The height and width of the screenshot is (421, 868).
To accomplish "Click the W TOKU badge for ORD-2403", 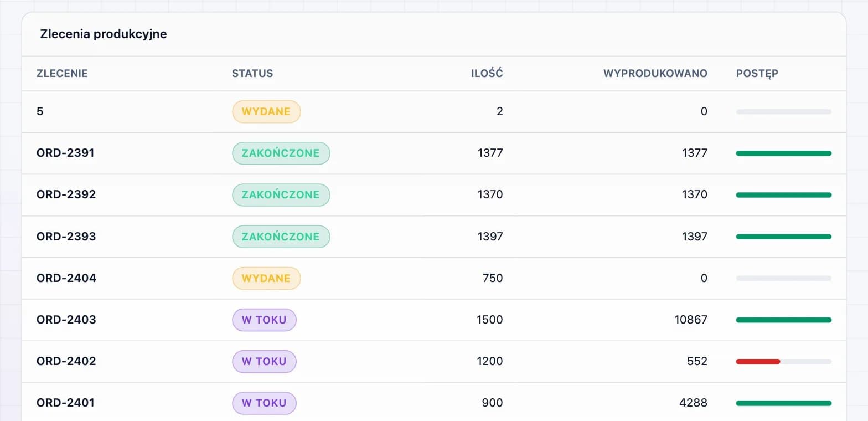I will coord(264,320).
